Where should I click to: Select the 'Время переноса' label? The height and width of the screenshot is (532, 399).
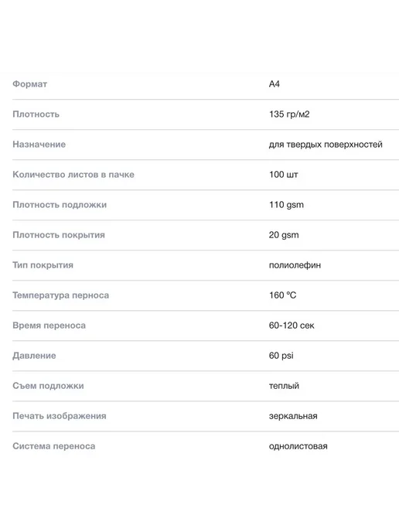(x=49, y=326)
